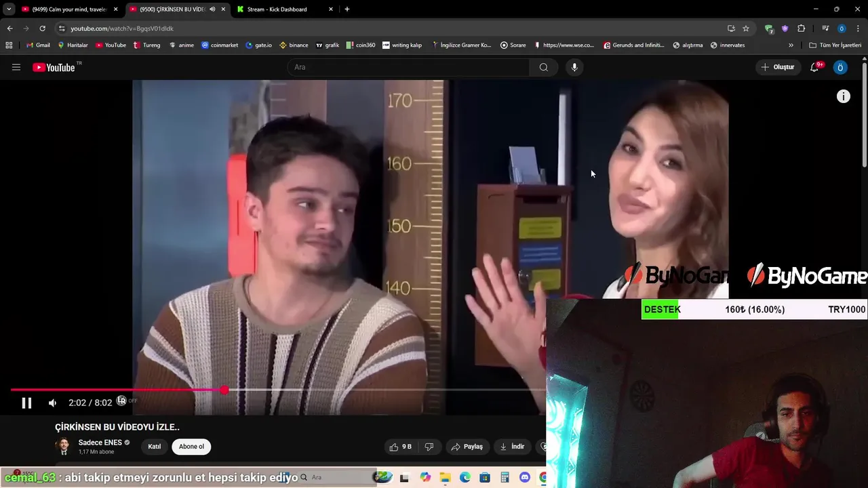
Task: Share the video via Paylaş
Action: pyautogui.click(x=467, y=447)
